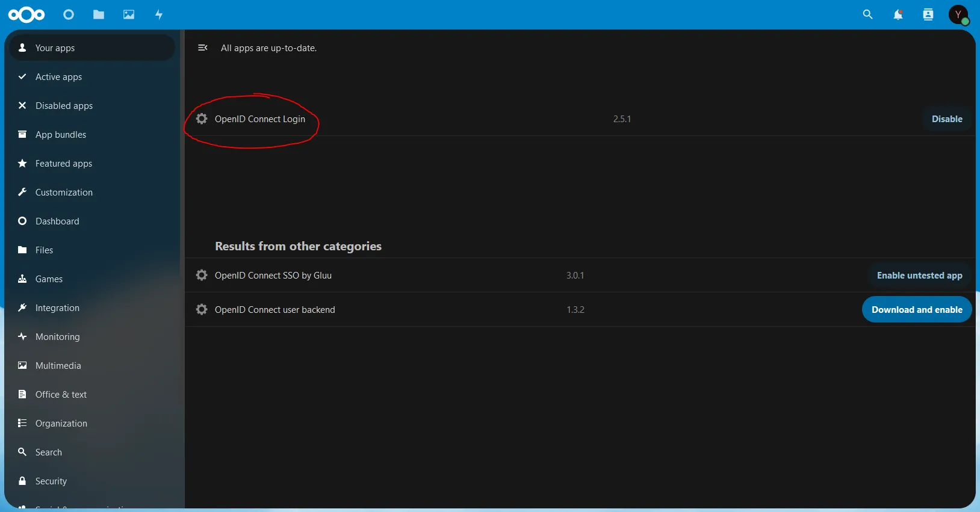Viewport: 980px width, 512px height.
Task: Open user avatar account menu
Action: tap(958, 14)
